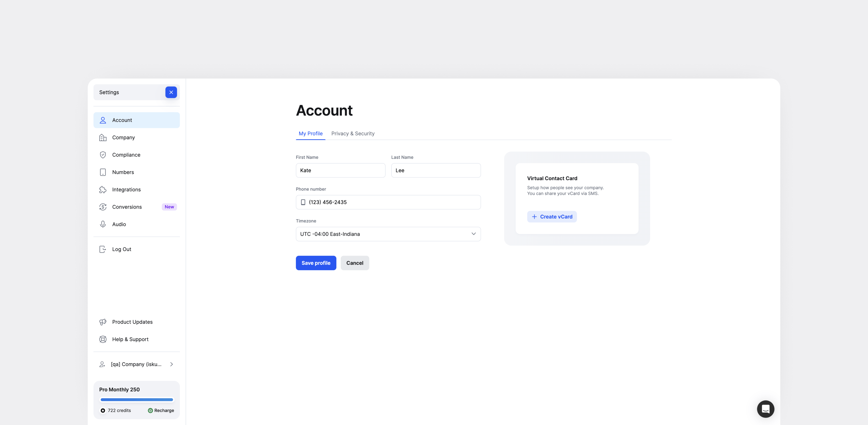868x425 pixels.
Task: Click the phone icon in Phone number field
Action: click(303, 202)
